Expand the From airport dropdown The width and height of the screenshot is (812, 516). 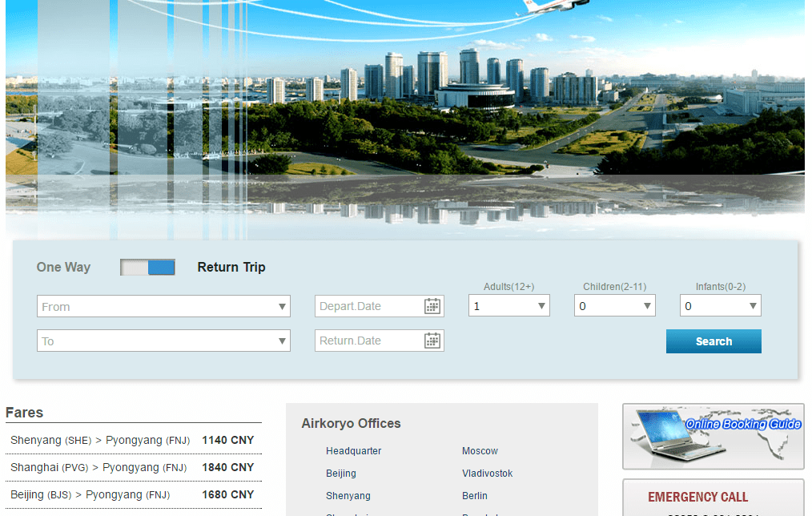tap(163, 306)
